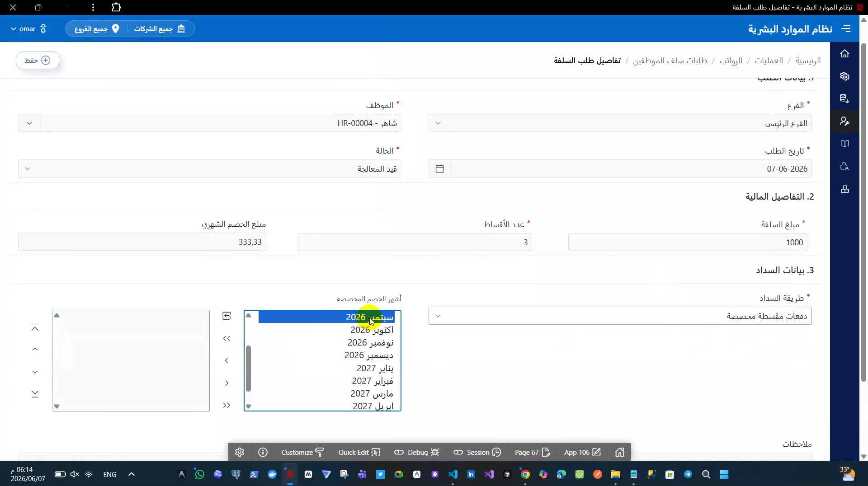Image resolution: width=868 pixels, height=486 pixels.
Task: Open the calendar picker for request date
Action: (x=440, y=169)
